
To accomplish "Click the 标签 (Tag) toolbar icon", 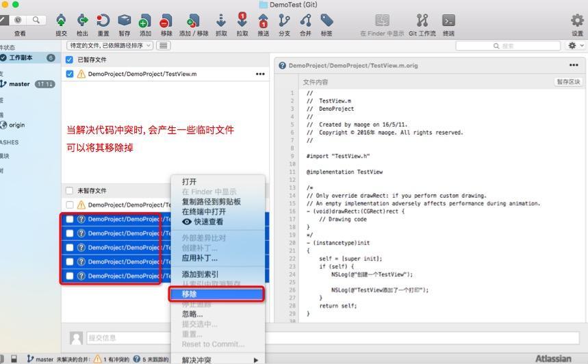I will (x=327, y=21).
